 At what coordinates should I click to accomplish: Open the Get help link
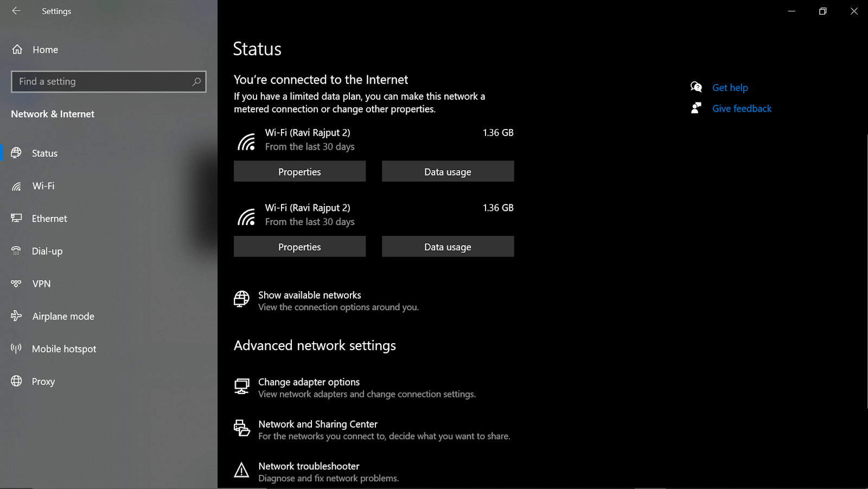click(730, 87)
